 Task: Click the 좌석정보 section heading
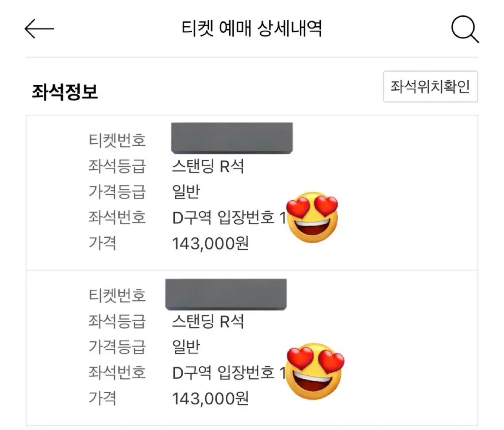click(65, 91)
